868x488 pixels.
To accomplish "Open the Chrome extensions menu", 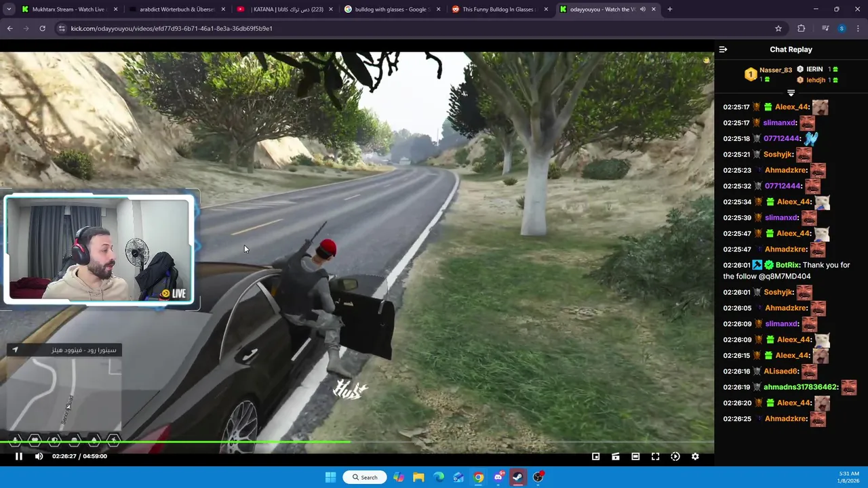I will 802,28.
